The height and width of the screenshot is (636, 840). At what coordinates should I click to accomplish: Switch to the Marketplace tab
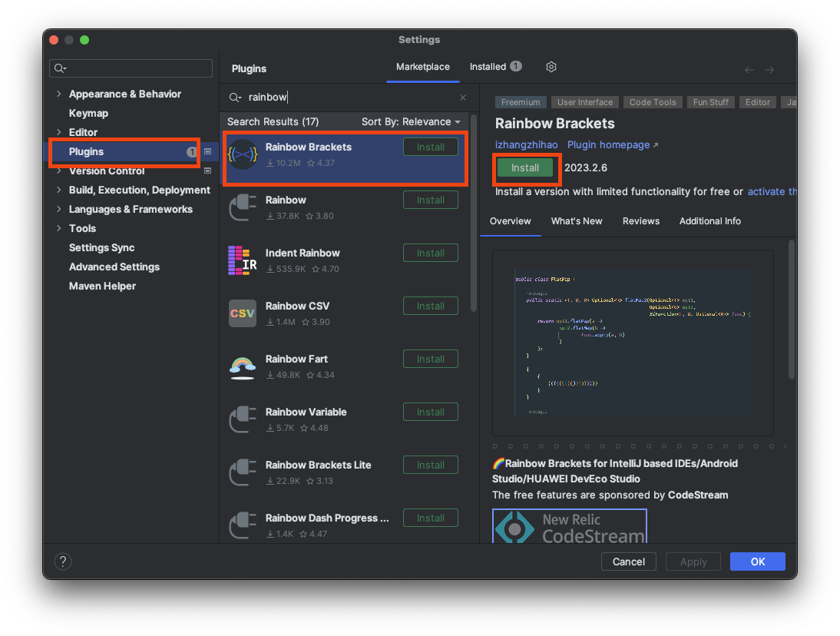point(422,67)
